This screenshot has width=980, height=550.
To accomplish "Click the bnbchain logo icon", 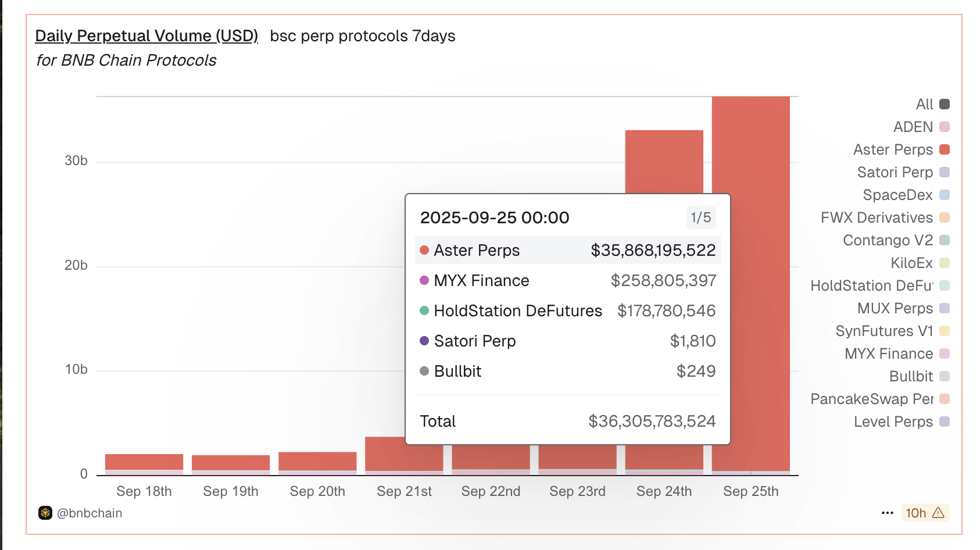I will 45,513.
